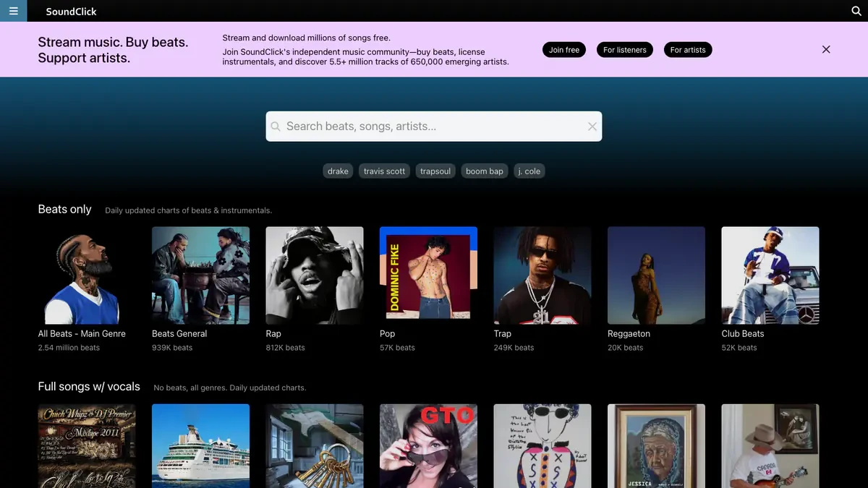Open the Beats General cover image
868x488 pixels.
tap(200, 275)
